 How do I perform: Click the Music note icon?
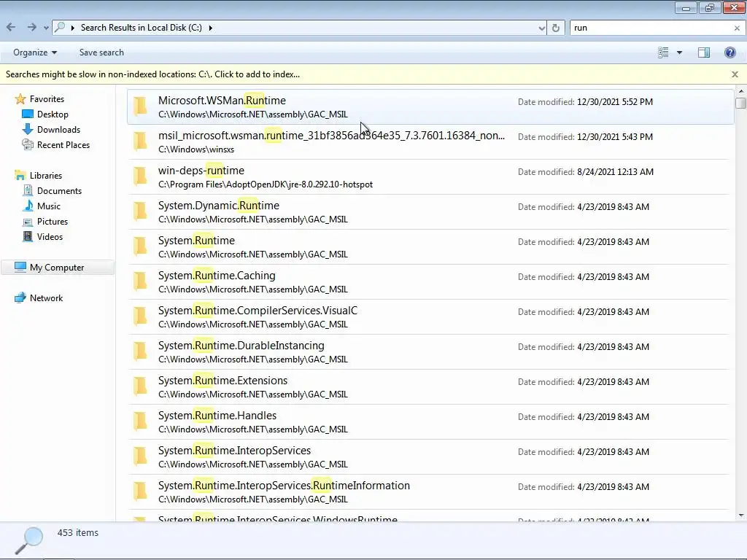click(28, 206)
